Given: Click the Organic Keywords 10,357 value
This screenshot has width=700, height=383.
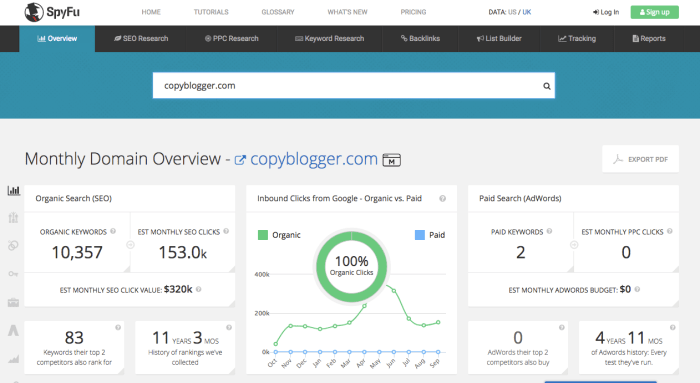Looking at the screenshot, I should coord(77,252).
